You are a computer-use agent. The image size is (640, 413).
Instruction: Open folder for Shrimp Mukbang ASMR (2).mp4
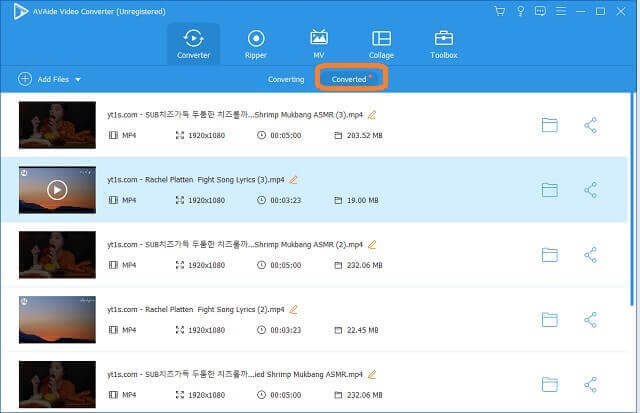click(x=550, y=255)
